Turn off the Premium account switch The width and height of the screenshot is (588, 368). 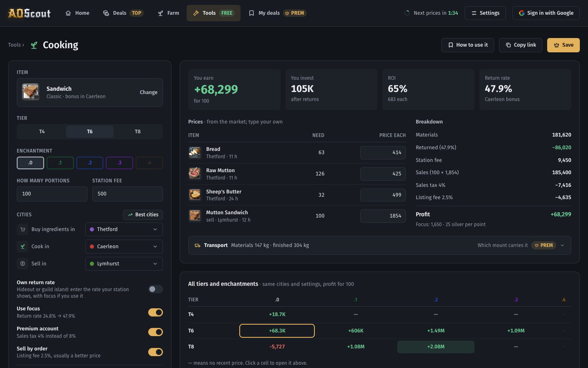tap(156, 332)
